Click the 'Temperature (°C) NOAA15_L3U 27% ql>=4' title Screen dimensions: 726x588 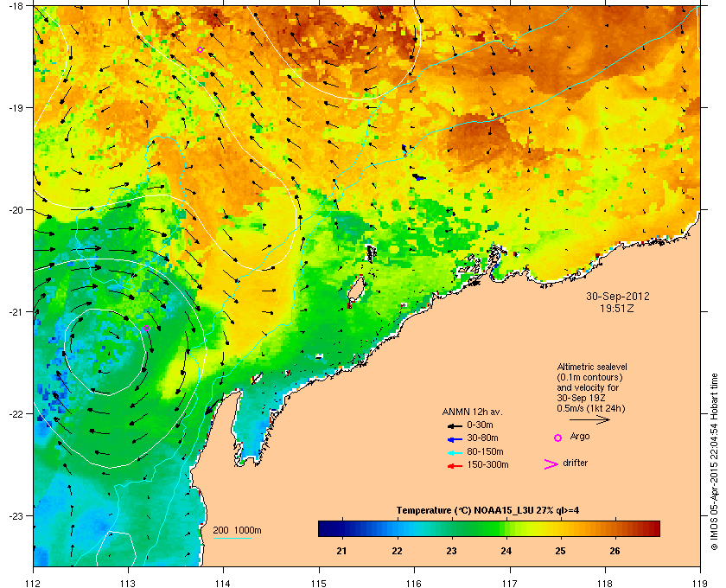pyautogui.click(x=487, y=511)
